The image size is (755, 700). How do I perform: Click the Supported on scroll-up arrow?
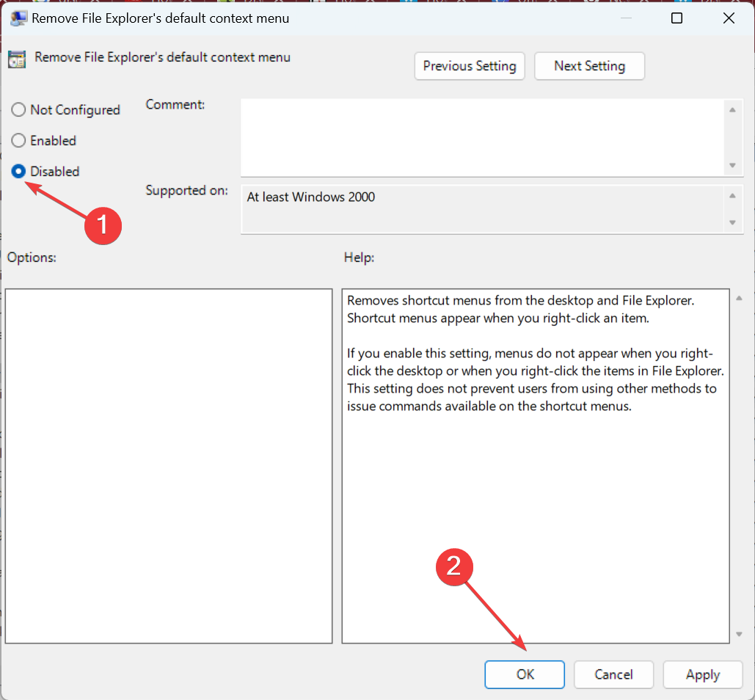point(732,195)
